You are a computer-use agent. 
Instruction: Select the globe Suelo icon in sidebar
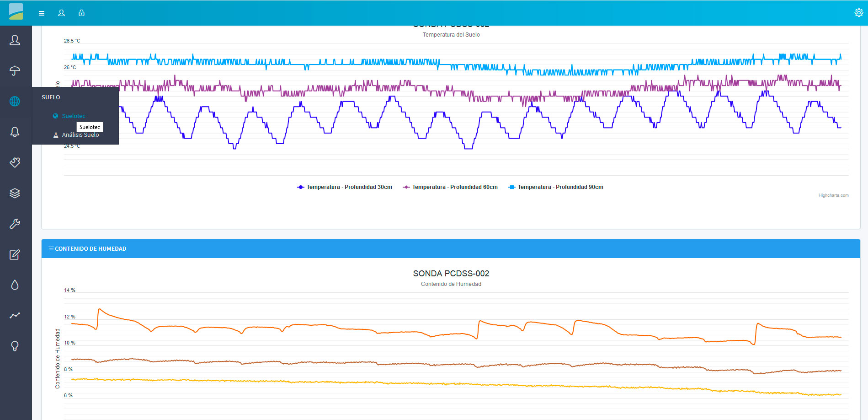(x=15, y=101)
